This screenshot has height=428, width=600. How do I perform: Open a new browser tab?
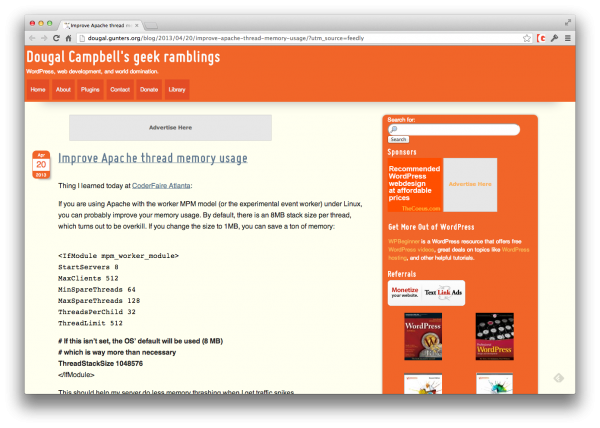tap(151, 26)
